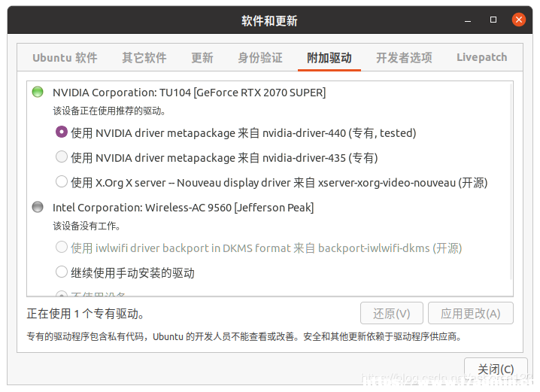540x392 pixels.
Task: Open the 开发者选项 tab
Action: [404, 57]
